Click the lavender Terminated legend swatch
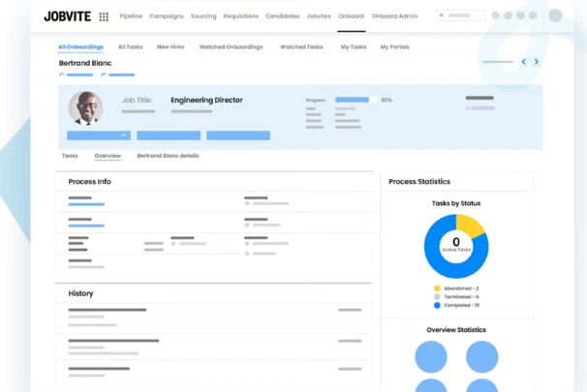 (437, 296)
